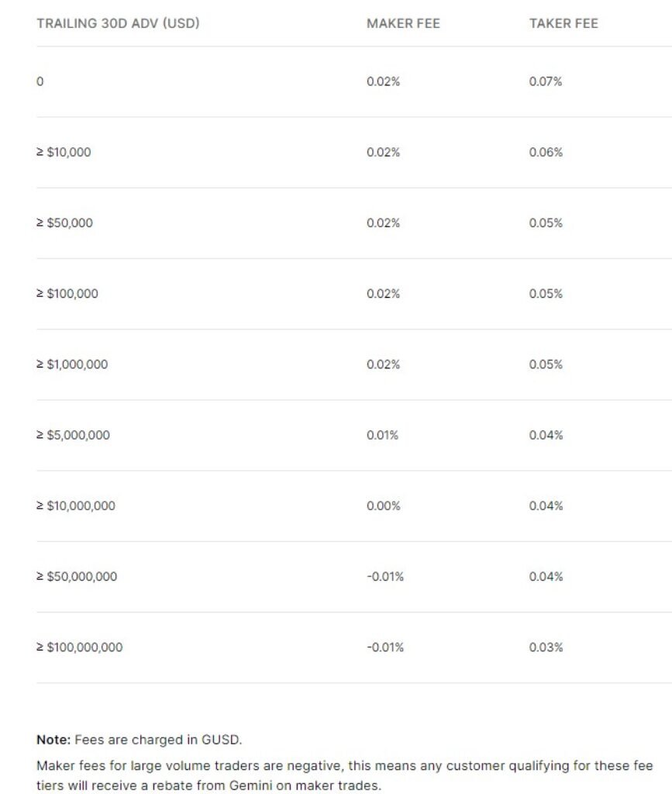Screen dimensions: 672x794
Task: Click the bold 'Note:' label
Action: coord(53,740)
